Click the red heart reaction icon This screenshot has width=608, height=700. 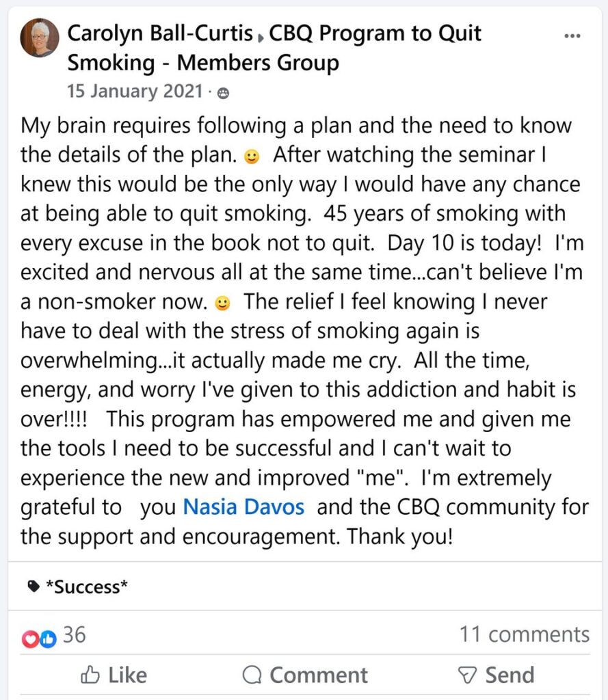(31, 638)
